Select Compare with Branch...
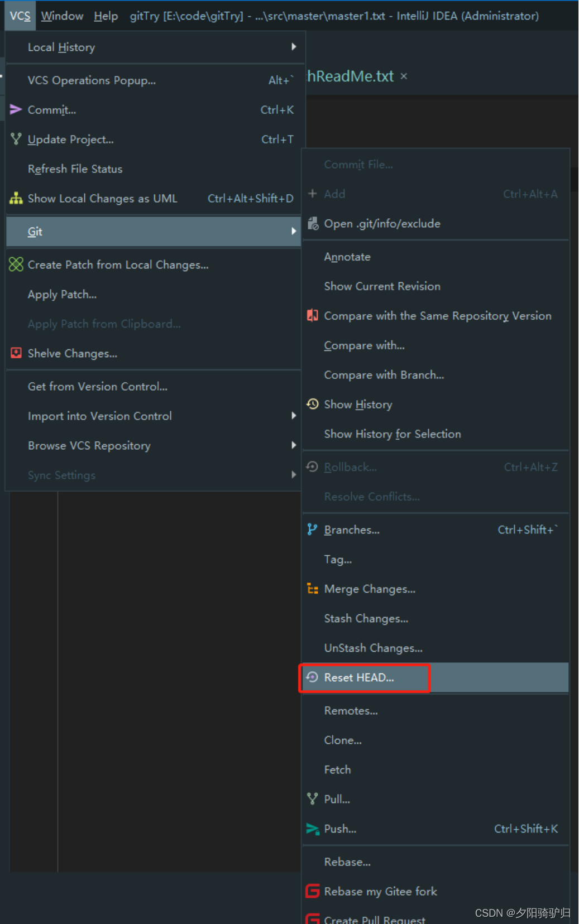 point(436,374)
